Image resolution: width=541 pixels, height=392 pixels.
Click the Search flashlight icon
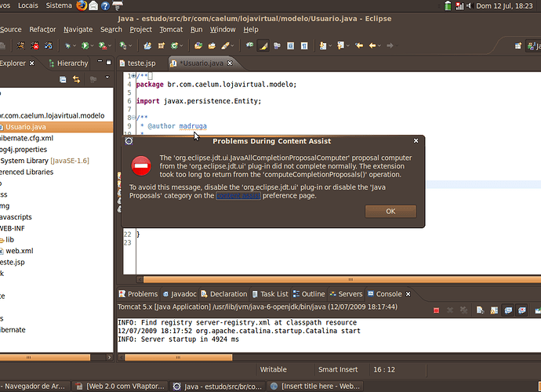225,45
